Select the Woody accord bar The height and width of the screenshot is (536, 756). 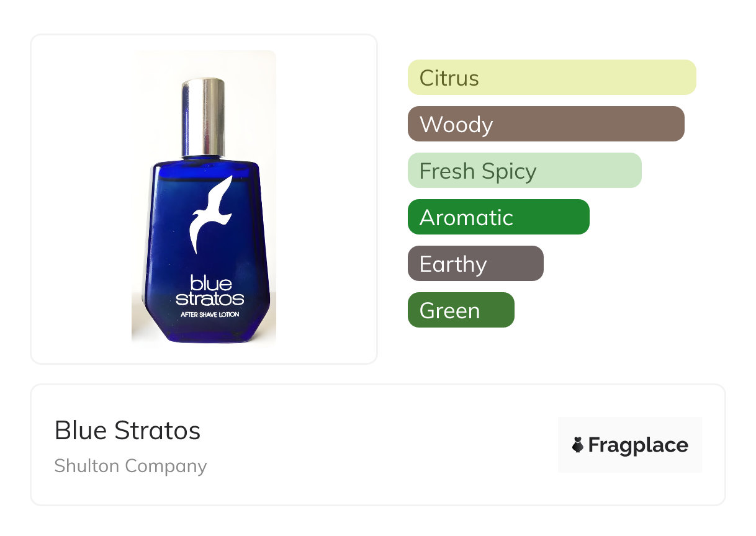coord(546,124)
